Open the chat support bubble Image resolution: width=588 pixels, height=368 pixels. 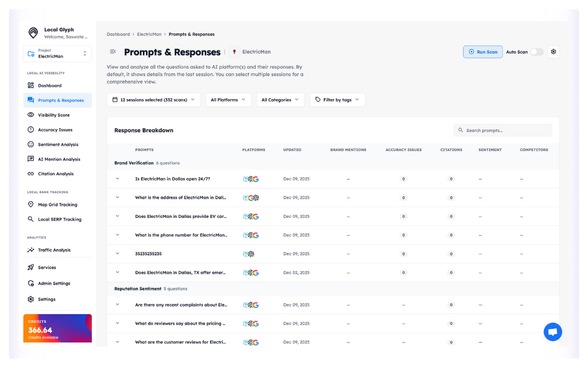(x=553, y=332)
